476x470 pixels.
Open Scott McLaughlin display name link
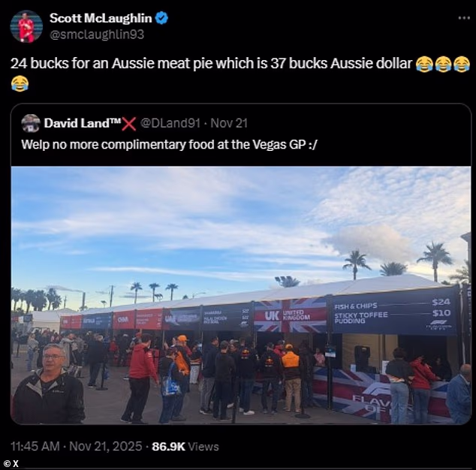click(x=101, y=18)
